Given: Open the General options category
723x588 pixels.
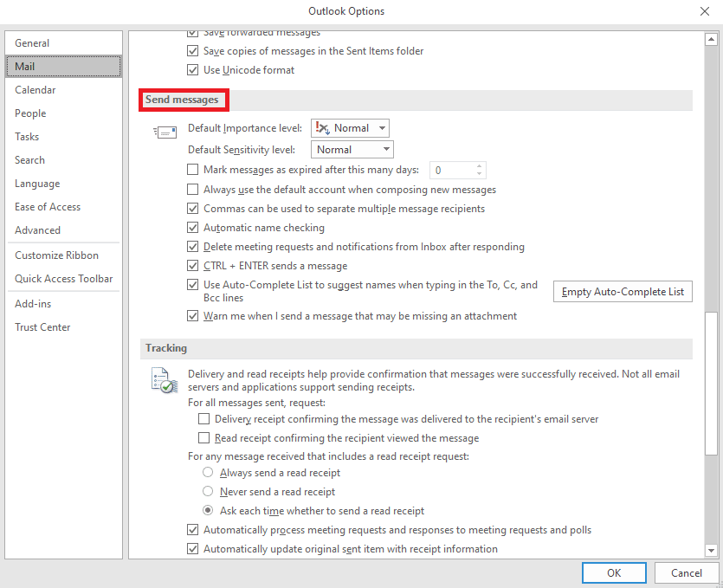Looking at the screenshot, I should tap(63, 43).
